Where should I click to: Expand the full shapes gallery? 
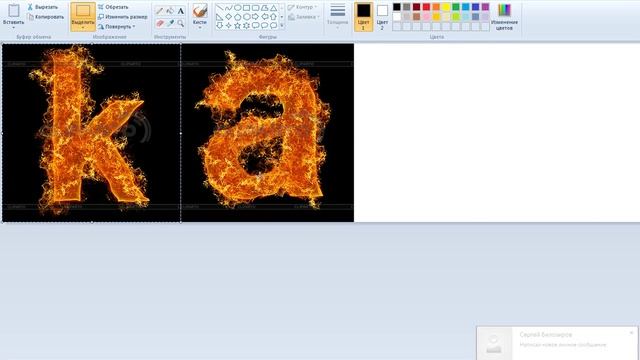282,26
